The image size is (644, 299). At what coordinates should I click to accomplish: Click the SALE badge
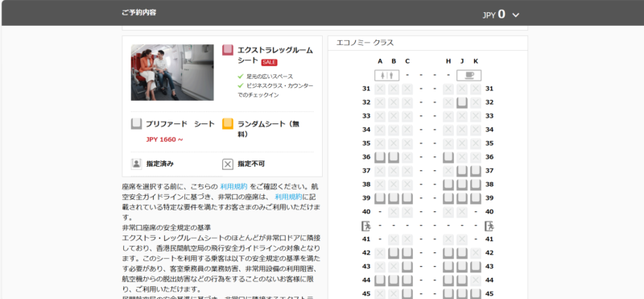pyautogui.click(x=269, y=62)
